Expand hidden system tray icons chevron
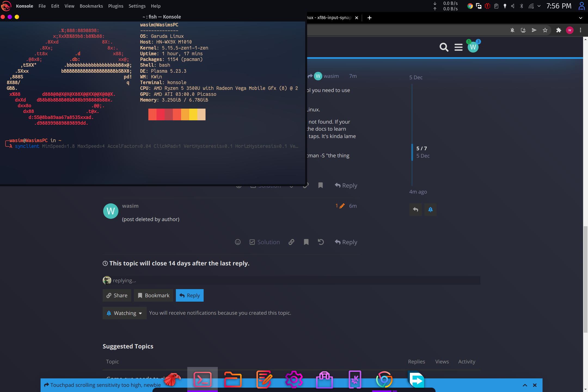The image size is (588, 392). coord(539,6)
